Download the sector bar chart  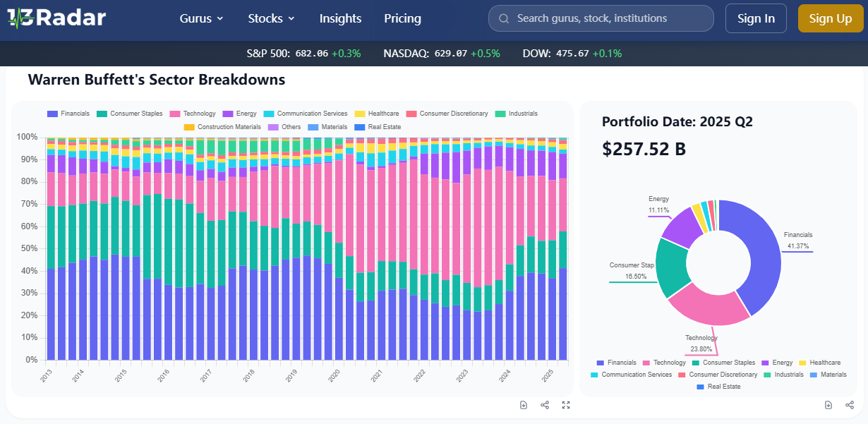point(524,405)
